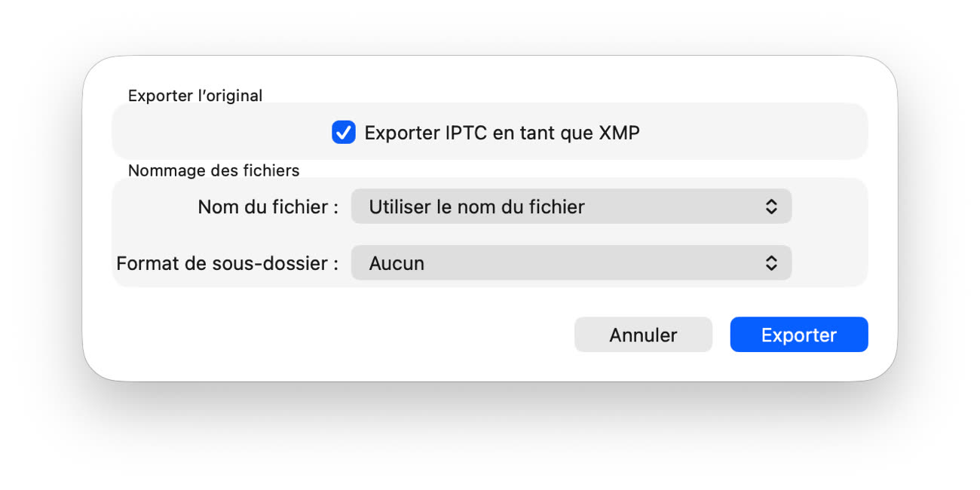
Task: Click the "Nommage des fichiers" section heading
Action: pos(213,170)
